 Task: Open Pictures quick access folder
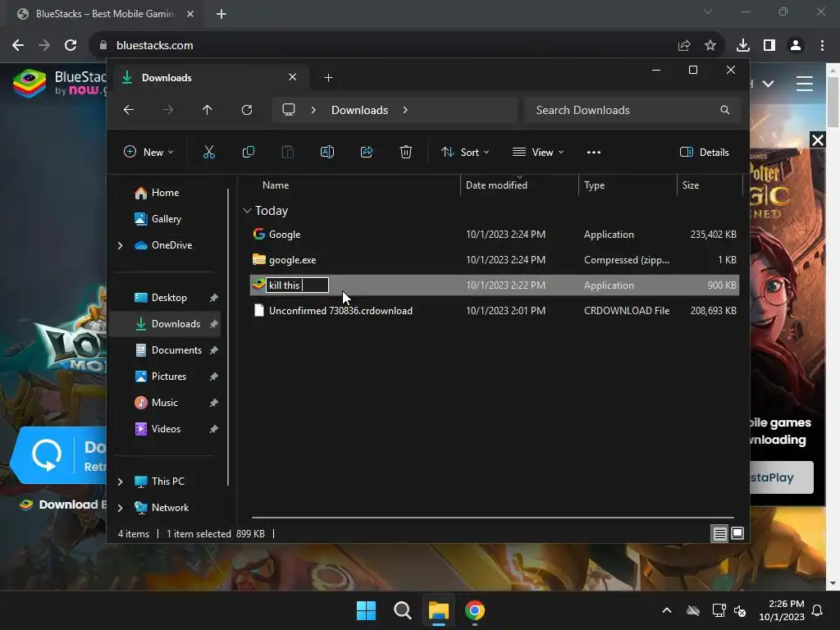169,377
